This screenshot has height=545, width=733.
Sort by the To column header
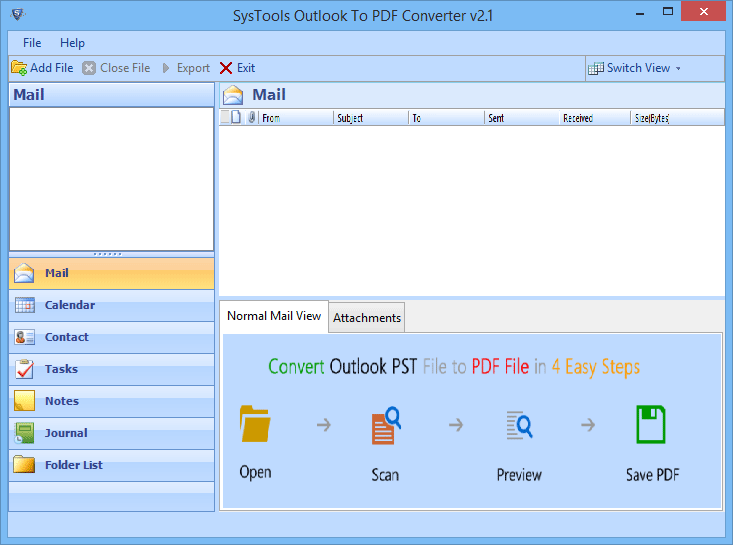446,118
